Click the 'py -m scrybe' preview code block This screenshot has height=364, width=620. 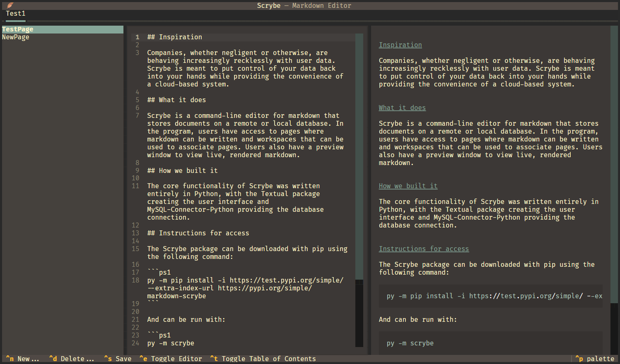[x=491, y=343]
